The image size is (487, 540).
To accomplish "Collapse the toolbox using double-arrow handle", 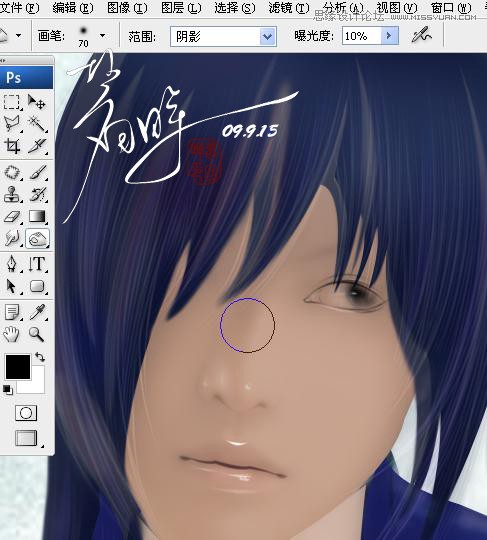I will click(x=3, y=60).
